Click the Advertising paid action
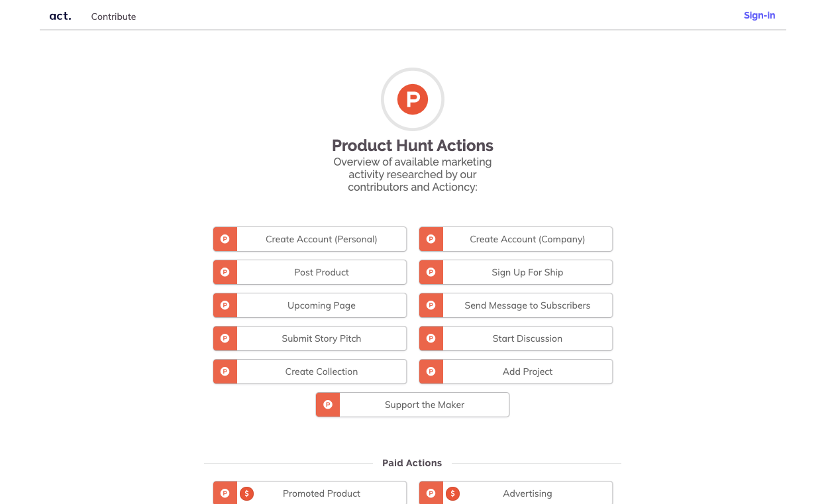This screenshot has height=504, width=828. (x=527, y=493)
